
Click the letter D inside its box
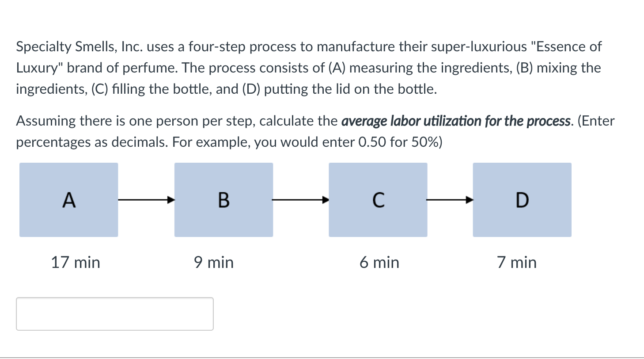click(522, 200)
